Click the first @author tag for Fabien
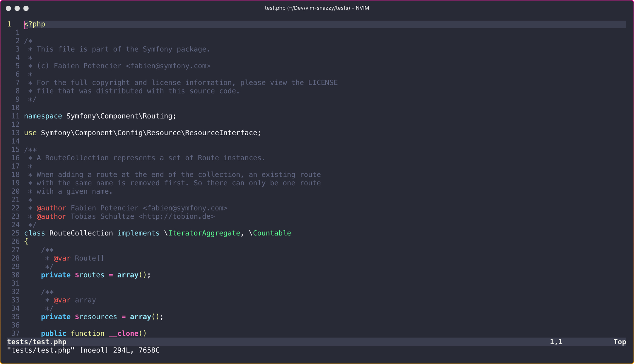 pos(51,208)
